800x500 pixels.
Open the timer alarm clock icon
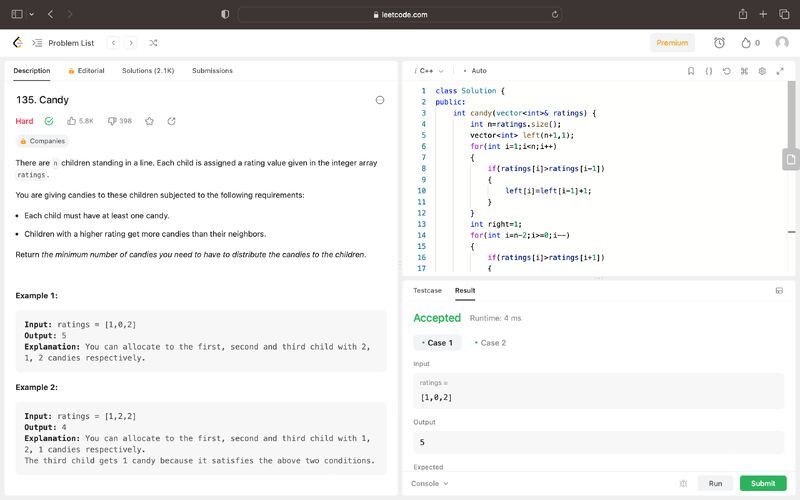pyautogui.click(x=719, y=43)
